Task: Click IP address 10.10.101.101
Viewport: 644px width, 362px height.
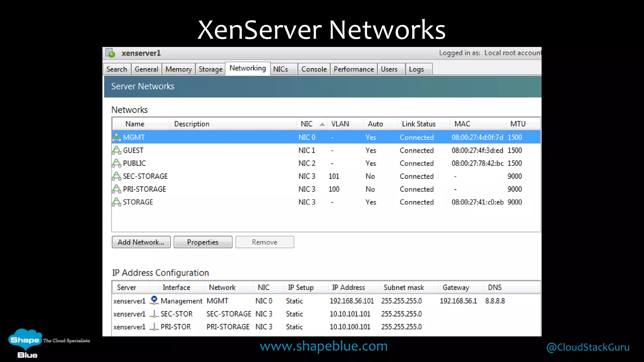Action: 350,314
